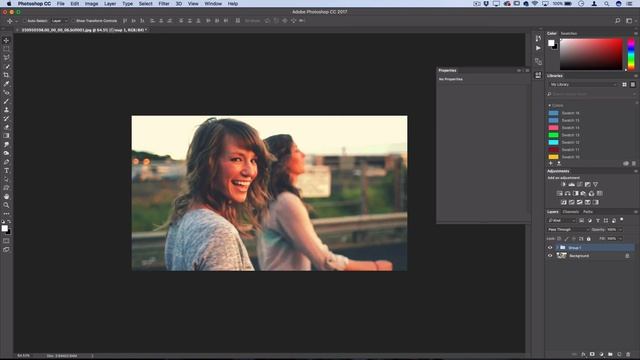
Task: Select the Hand tool
Action: tap(6, 197)
